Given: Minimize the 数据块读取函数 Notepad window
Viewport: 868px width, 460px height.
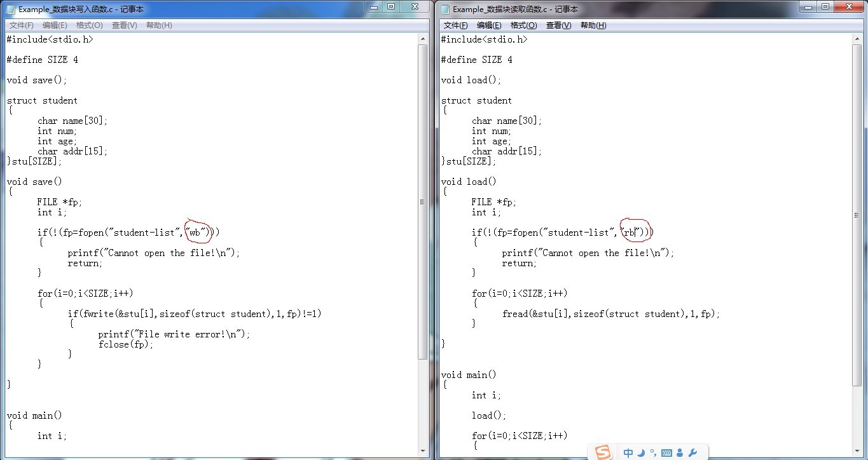Looking at the screenshot, I should [809, 6].
